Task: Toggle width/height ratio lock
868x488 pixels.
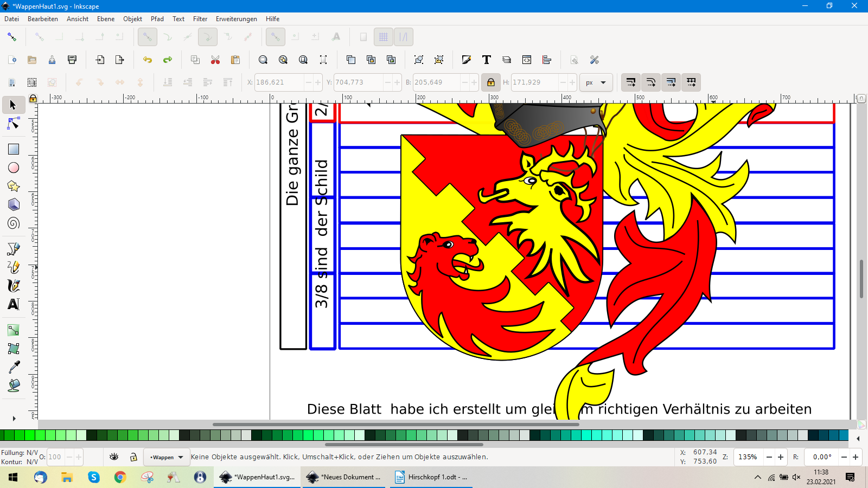Action: click(490, 82)
